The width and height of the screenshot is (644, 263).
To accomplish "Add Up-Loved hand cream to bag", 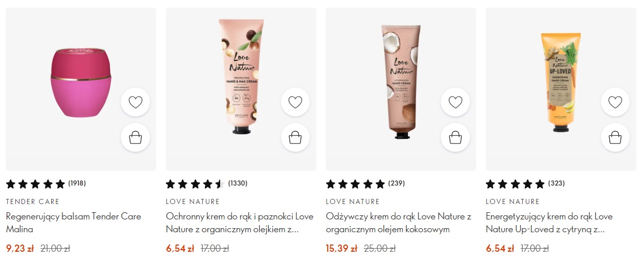I will coord(615,137).
